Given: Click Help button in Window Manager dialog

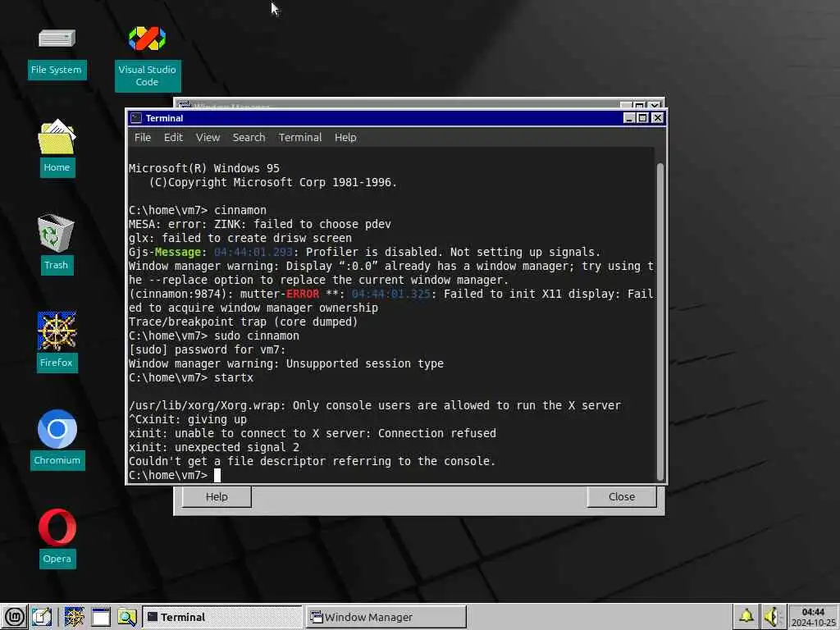Looking at the screenshot, I should (x=217, y=496).
